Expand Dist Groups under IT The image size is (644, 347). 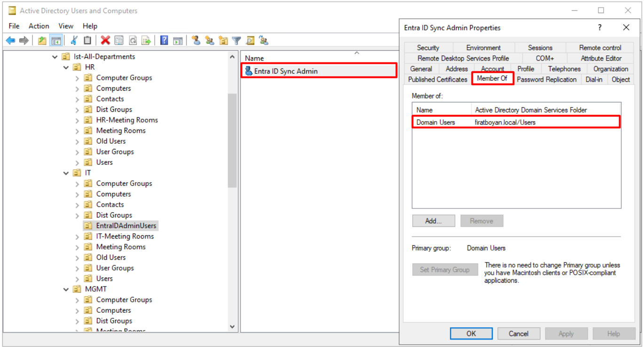click(77, 216)
